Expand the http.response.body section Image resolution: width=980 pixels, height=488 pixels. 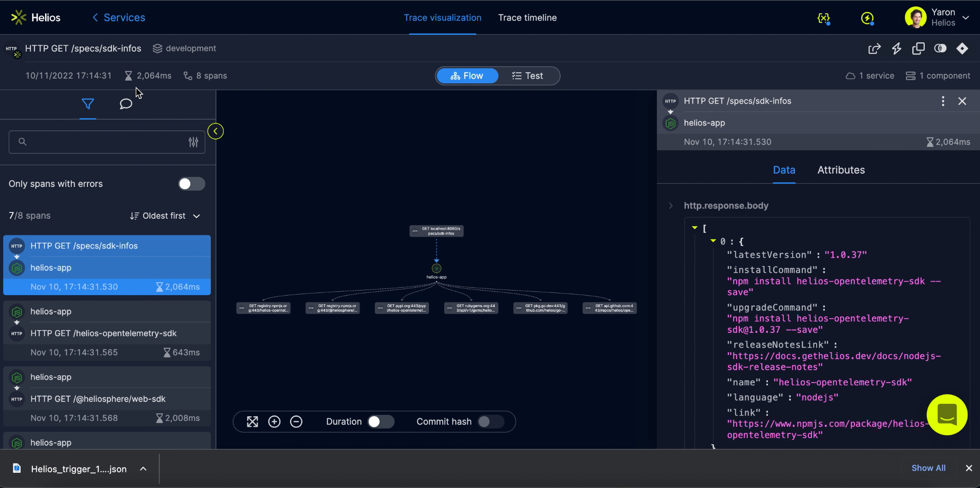click(x=671, y=206)
